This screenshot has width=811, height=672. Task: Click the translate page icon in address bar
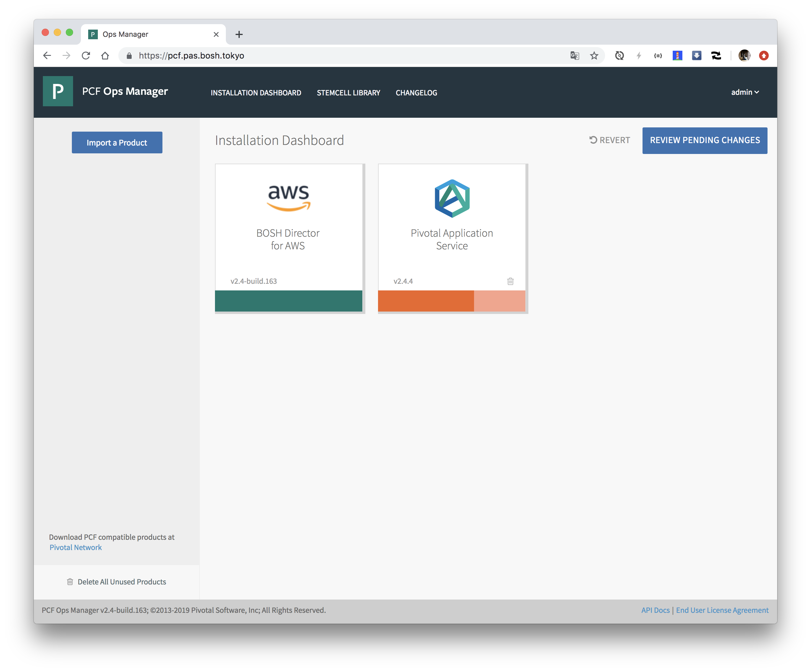click(x=575, y=56)
